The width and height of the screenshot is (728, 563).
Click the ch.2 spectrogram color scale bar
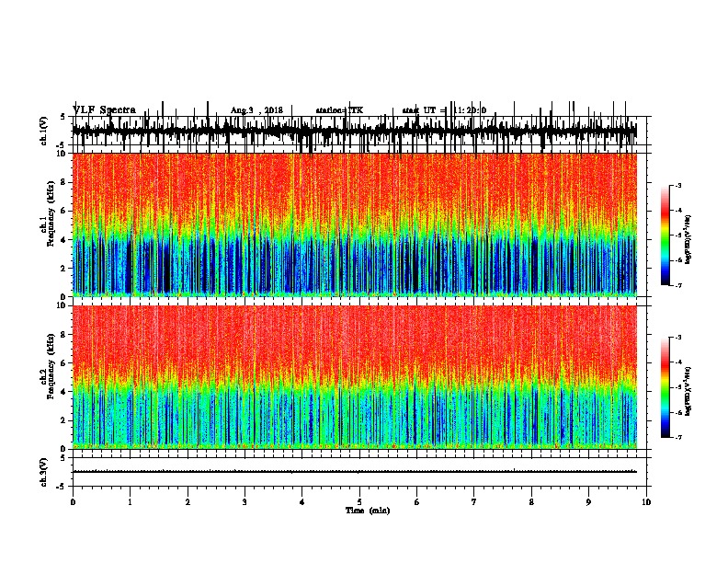665,387
